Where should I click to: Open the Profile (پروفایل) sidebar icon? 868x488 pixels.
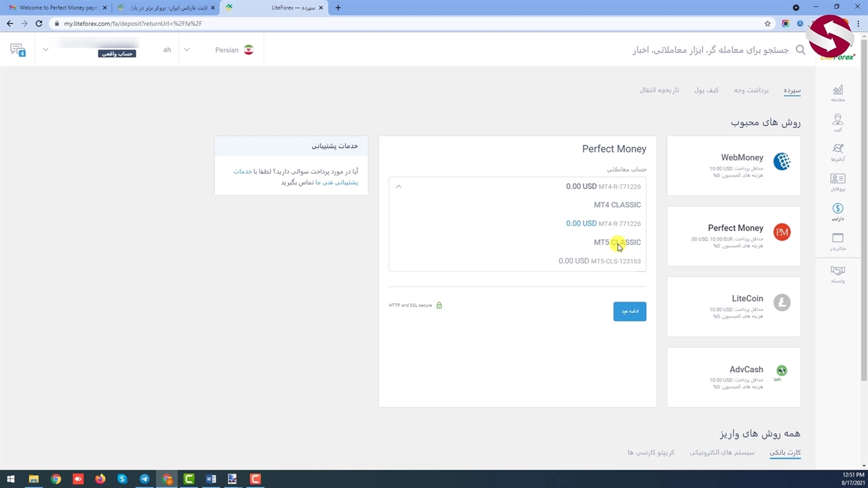click(837, 181)
